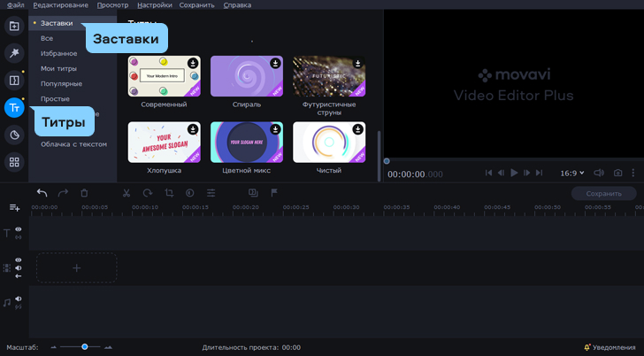This screenshot has width=644, height=356.
Task: Hide the title track using eye icon
Action: click(x=18, y=229)
